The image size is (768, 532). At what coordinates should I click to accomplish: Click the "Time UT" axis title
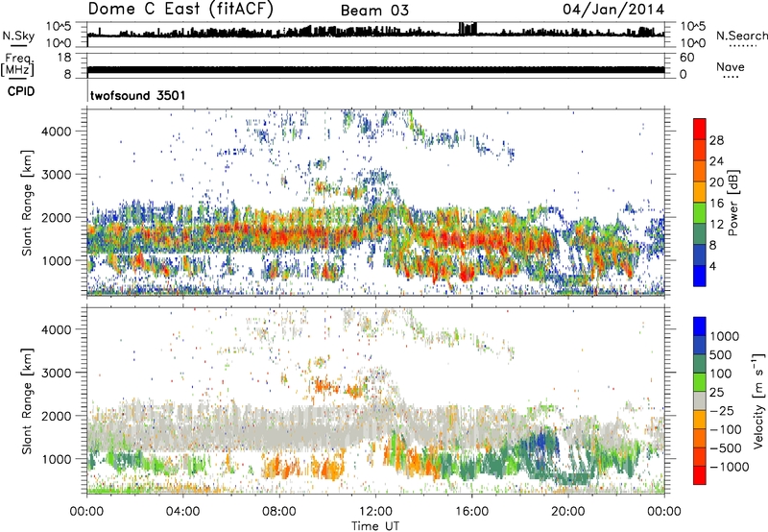pos(375,526)
